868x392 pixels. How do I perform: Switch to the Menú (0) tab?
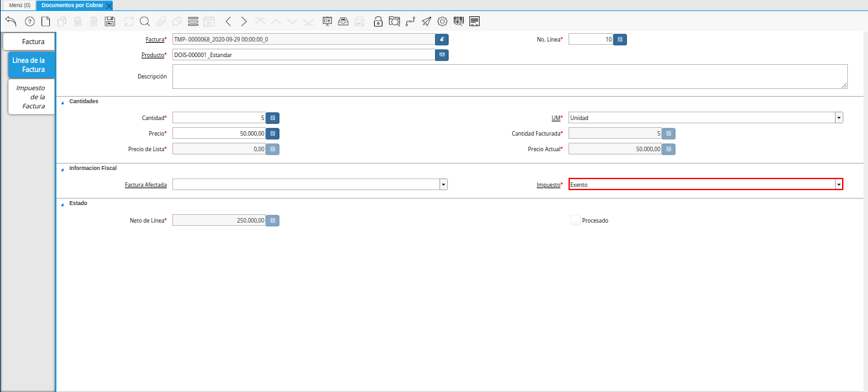point(19,5)
